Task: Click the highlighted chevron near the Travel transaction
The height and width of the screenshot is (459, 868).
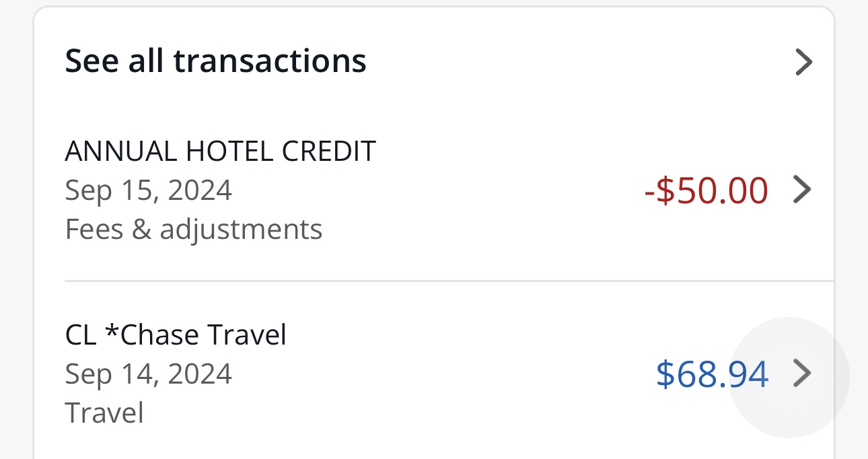Action: 802,374
